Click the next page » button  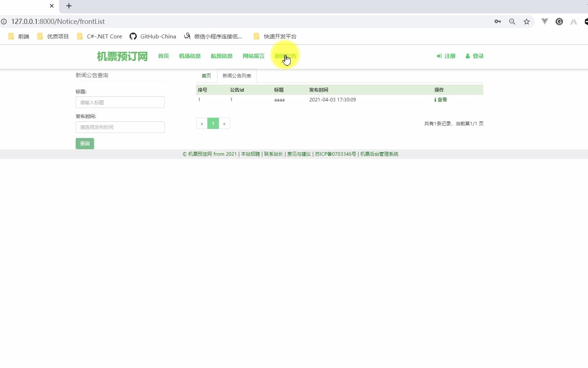pyautogui.click(x=224, y=124)
